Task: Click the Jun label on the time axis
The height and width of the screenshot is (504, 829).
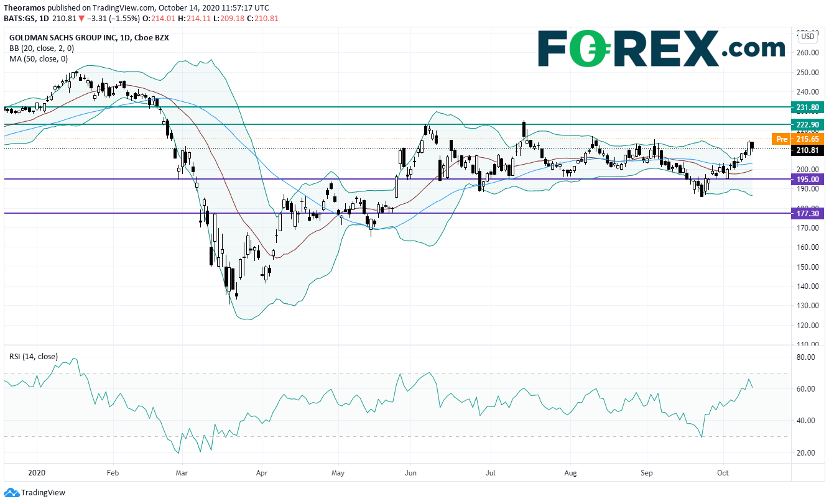Action: [410, 472]
